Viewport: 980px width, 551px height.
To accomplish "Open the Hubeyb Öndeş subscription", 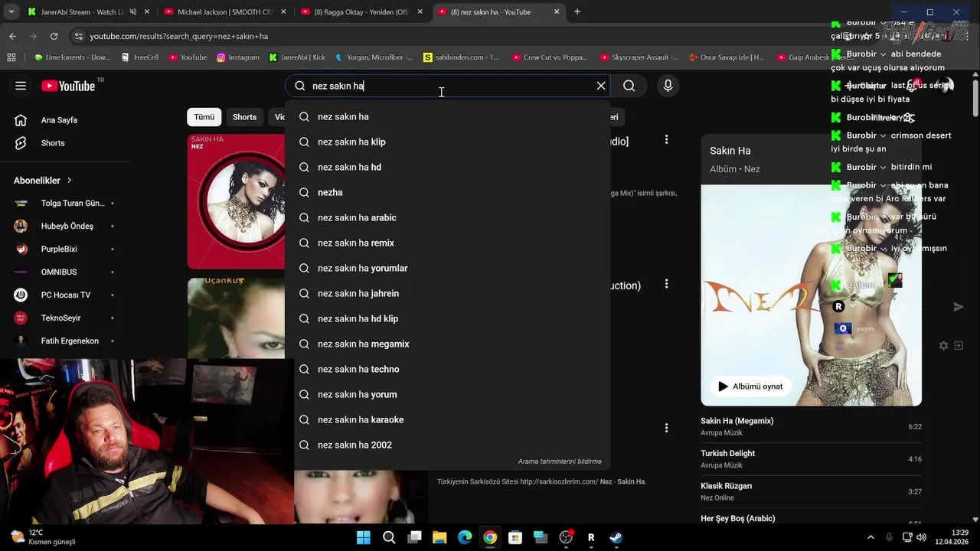I will 66,226.
